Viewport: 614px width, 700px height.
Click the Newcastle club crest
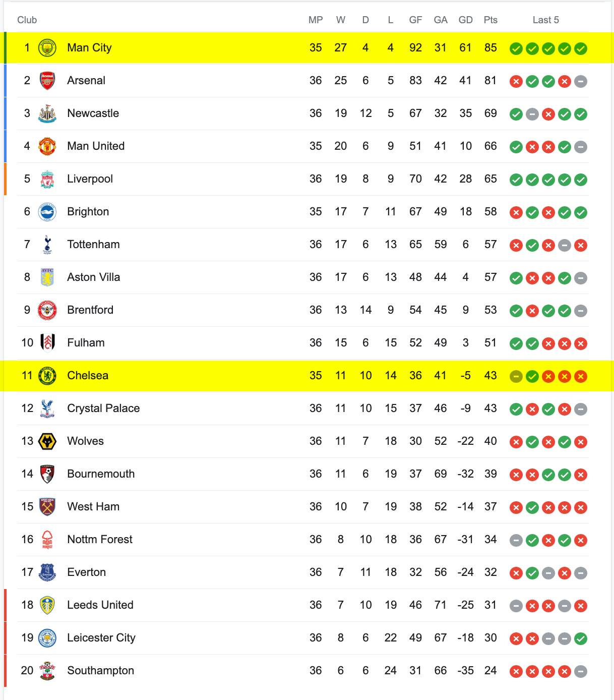[47, 113]
